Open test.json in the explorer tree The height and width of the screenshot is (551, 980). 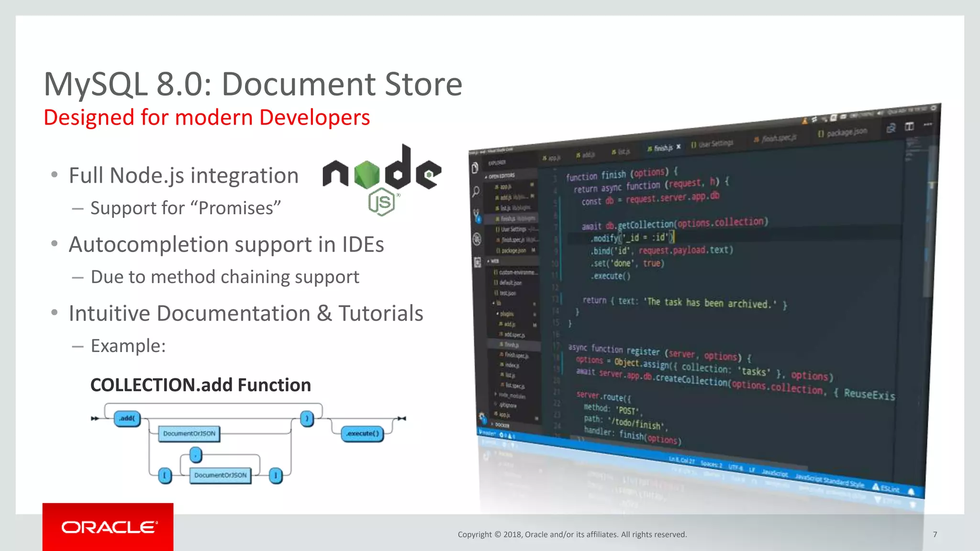(505, 293)
